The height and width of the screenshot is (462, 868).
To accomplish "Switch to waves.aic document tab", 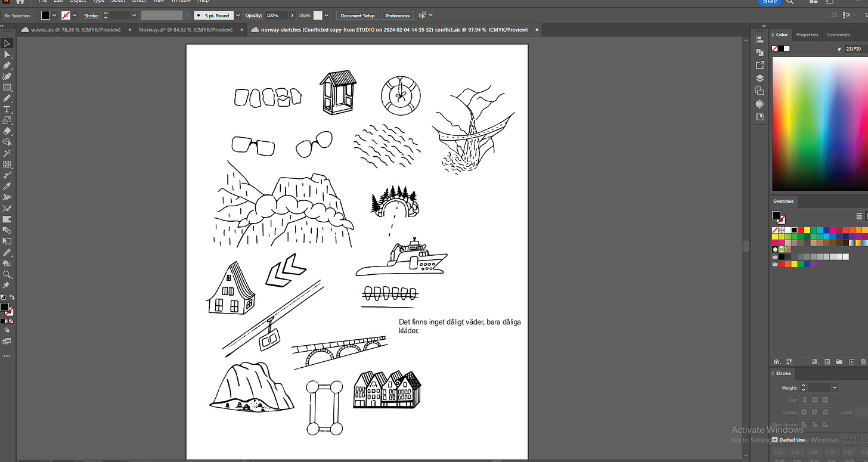I will tap(75, 29).
